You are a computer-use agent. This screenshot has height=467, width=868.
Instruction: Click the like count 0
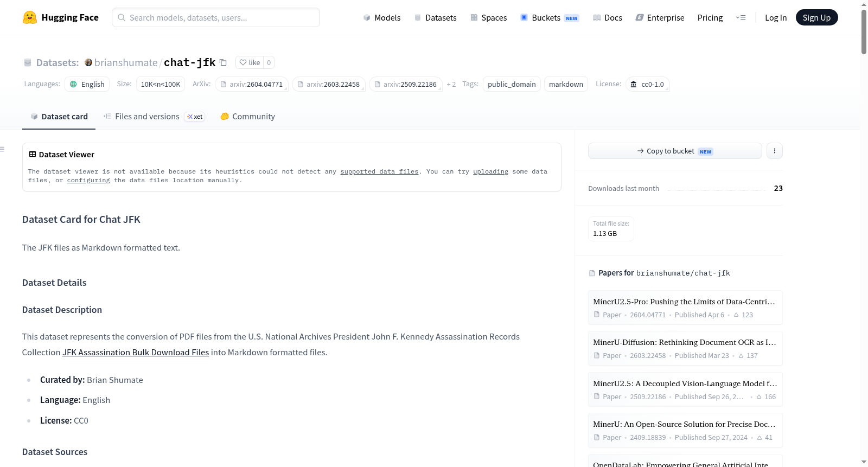[x=269, y=62]
